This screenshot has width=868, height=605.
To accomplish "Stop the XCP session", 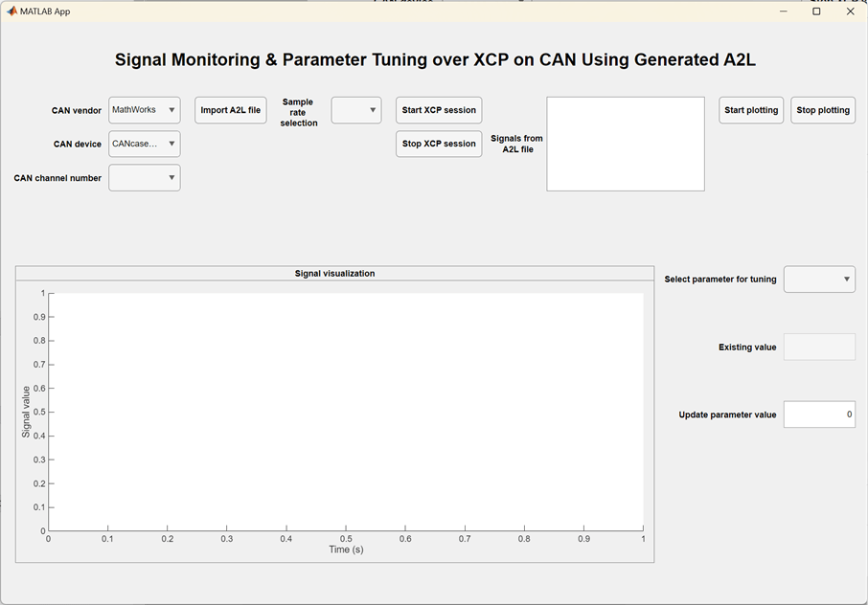I will tap(439, 144).
